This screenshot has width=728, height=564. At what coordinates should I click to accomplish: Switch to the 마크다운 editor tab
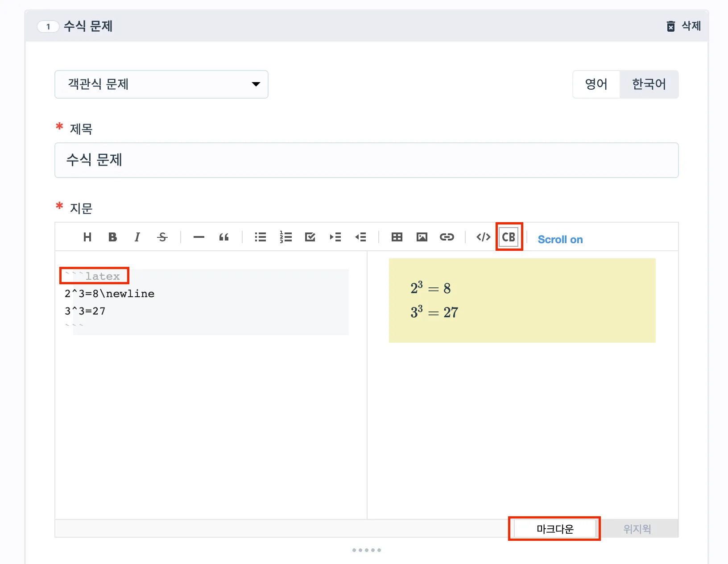click(554, 529)
